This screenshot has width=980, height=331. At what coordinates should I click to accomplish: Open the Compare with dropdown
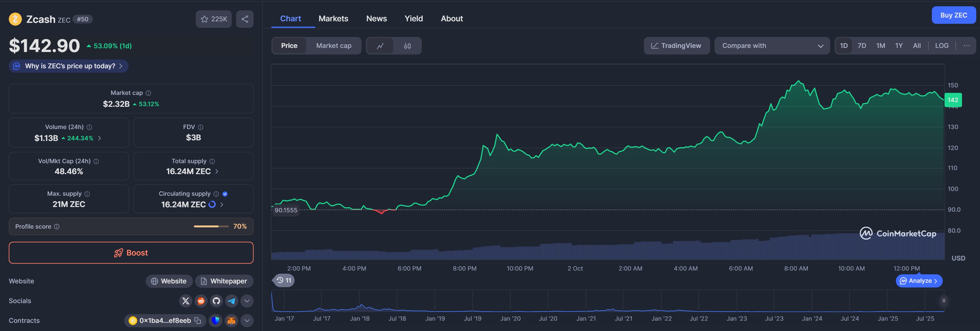click(771, 46)
